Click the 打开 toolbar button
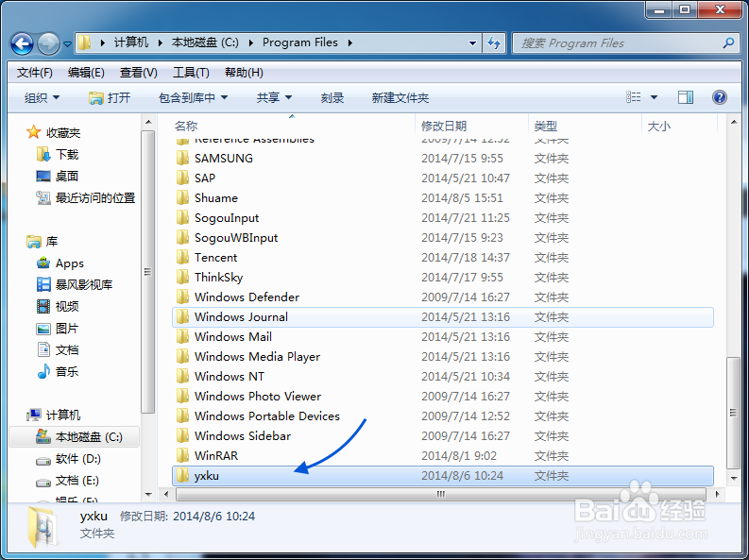Screen dimensions: 749x560 tap(110, 98)
